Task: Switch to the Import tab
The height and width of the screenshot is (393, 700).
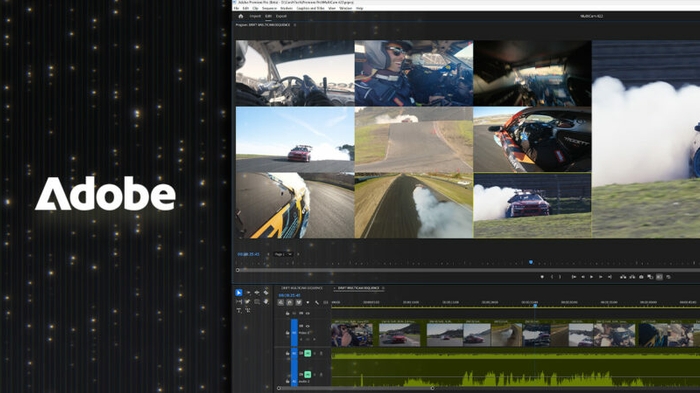Action: click(255, 16)
